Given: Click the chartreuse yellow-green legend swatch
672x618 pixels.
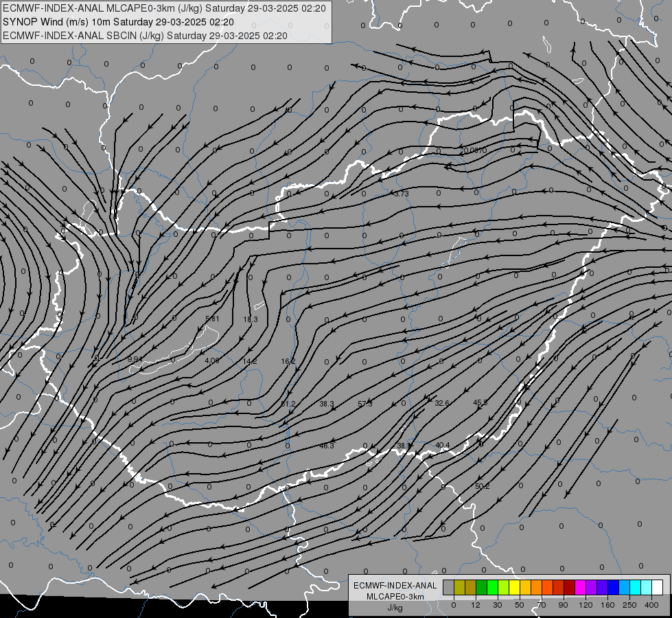Looking at the screenshot, I should click(504, 587).
